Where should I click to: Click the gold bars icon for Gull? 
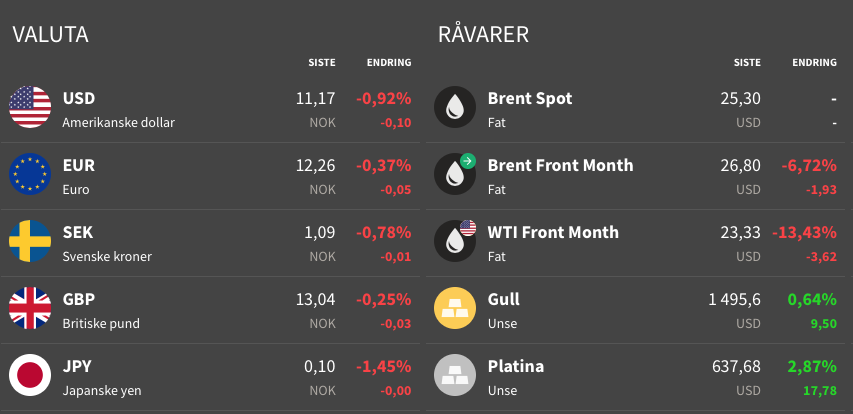coord(455,307)
